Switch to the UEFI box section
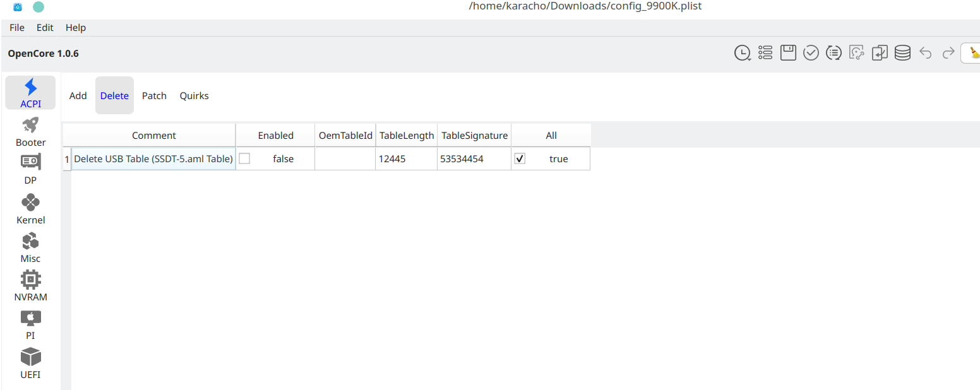 (30, 364)
